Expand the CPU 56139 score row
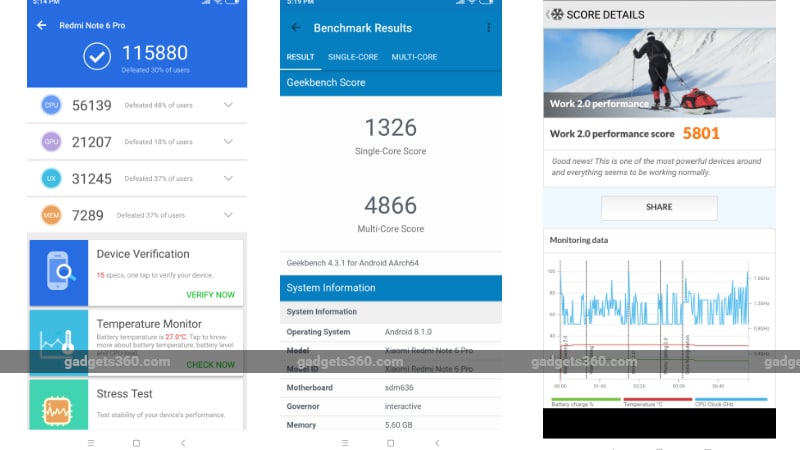 [x=228, y=105]
